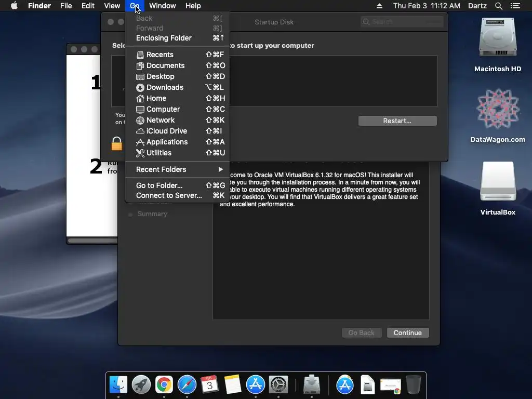Open the Edit menu
532x399 pixels.
pos(88,6)
